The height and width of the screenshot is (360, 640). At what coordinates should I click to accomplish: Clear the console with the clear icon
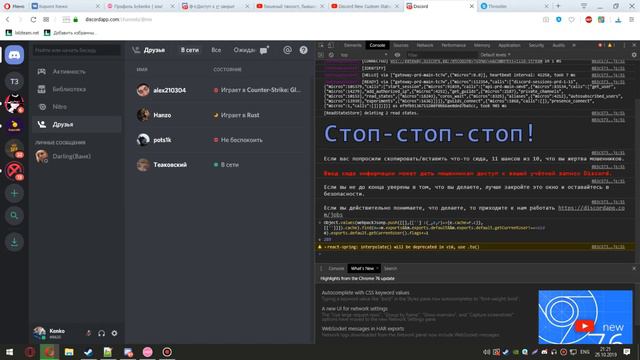click(331, 55)
